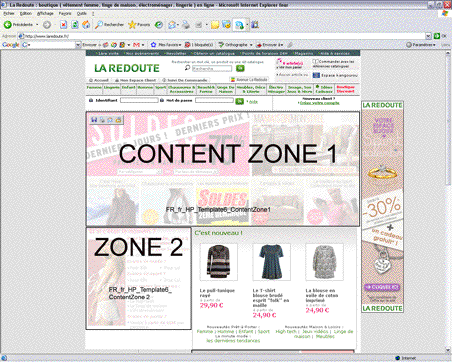Tick Commander avec les références catalogue checkbox
Viewport: 454px width, 363px height.
pyautogui.click(x=315, y=61)
